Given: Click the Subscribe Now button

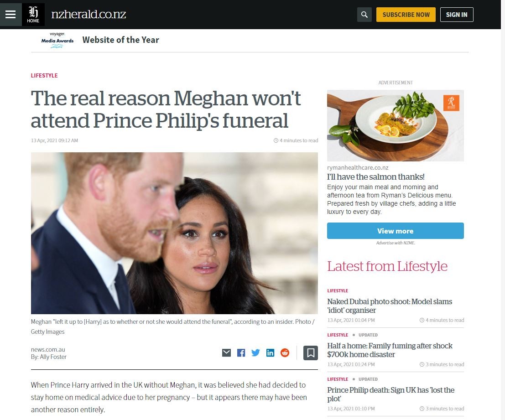Looking at the screenshot, I should pos(406,15).
